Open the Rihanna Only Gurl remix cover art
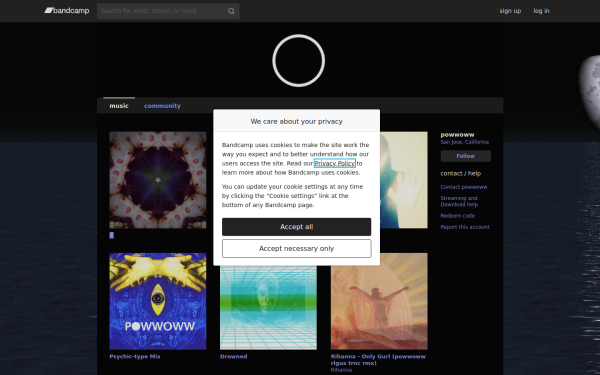600x375 pixels. (x=379, y=301)
